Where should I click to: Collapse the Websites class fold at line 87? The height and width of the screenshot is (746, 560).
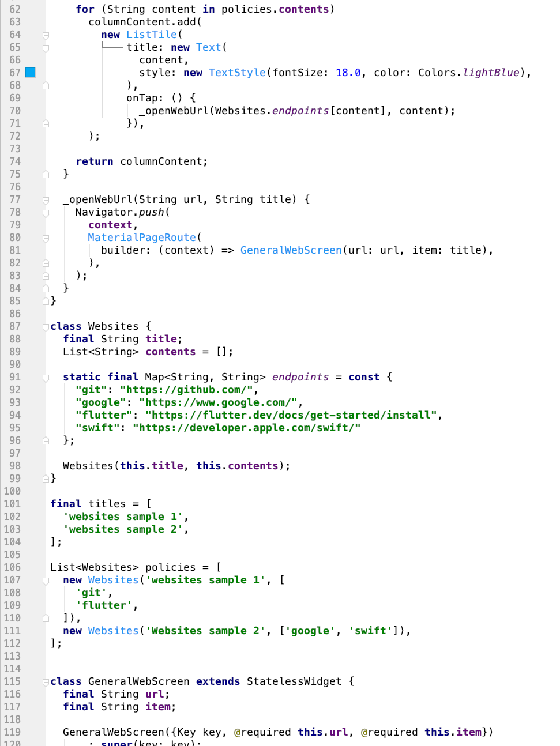47,326
